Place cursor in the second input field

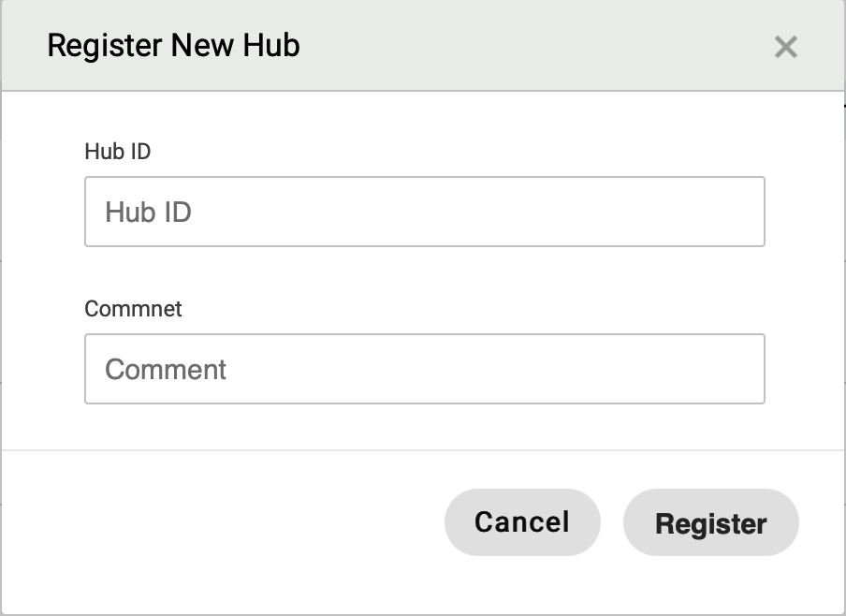click(424, 369)
